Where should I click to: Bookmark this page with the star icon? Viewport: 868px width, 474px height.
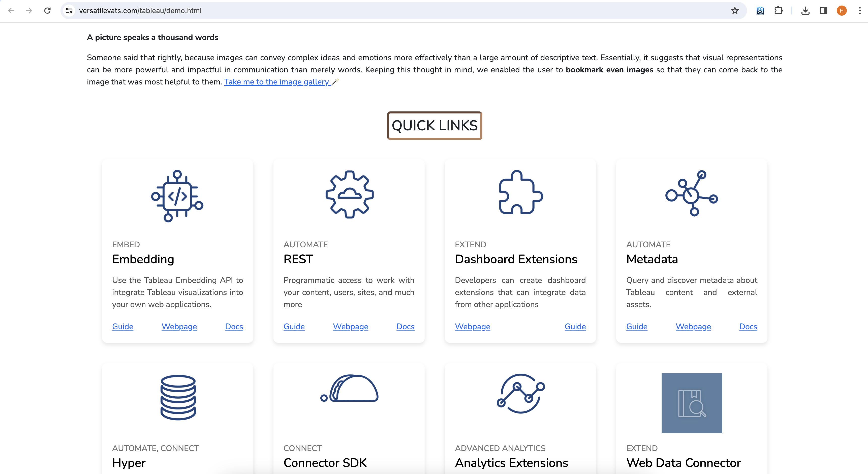click(x=735, y=11)
